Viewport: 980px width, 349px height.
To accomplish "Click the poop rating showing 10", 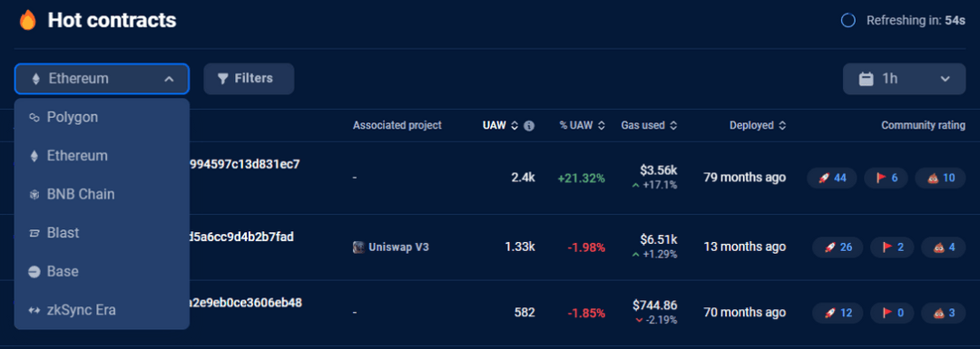I will coord(940,178).
